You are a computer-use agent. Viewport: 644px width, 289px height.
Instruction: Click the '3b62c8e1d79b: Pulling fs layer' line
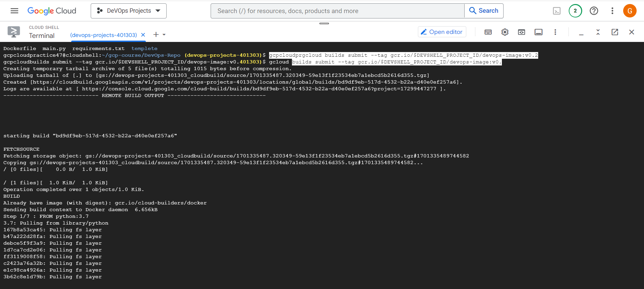(52, 277)
